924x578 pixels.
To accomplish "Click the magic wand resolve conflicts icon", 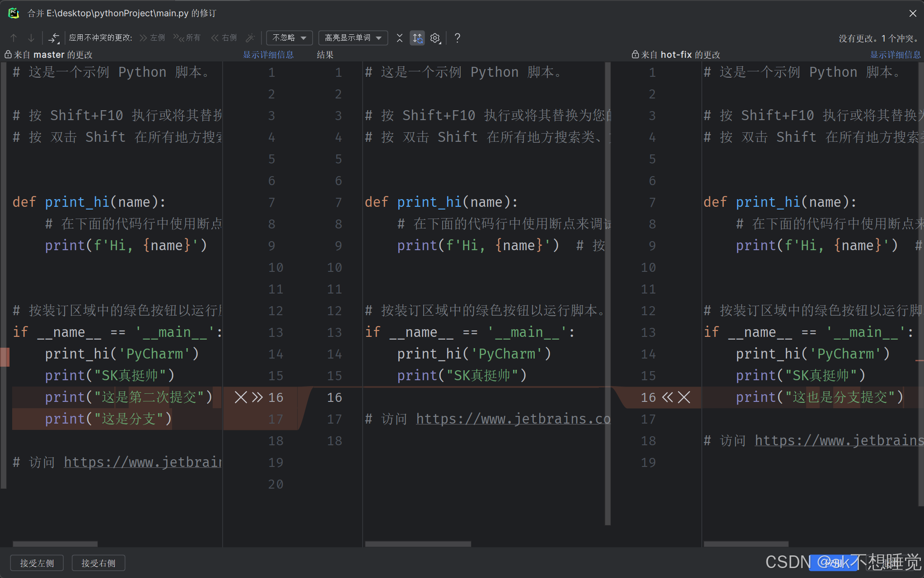I will [x=250, y=38].
